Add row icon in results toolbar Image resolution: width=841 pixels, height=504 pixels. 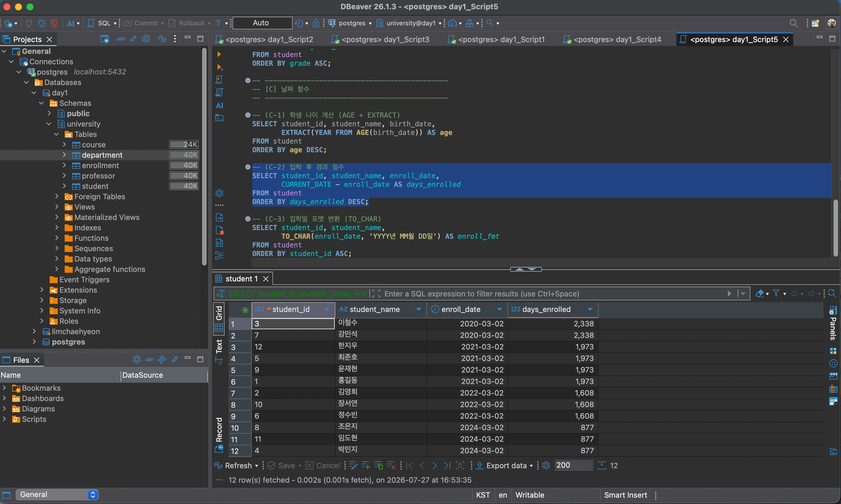click(366, 466)
